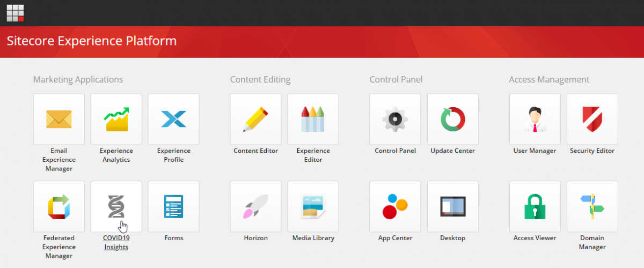644x268 pixels.
Task: Launch the Horizon rocket icon
Action: pos(255,206)
